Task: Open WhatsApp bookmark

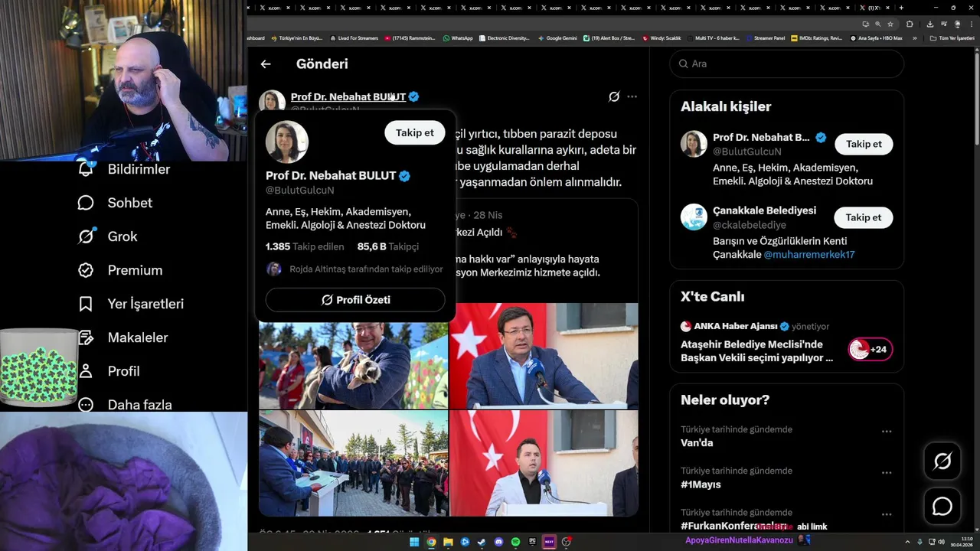Action: pos(458,37)
